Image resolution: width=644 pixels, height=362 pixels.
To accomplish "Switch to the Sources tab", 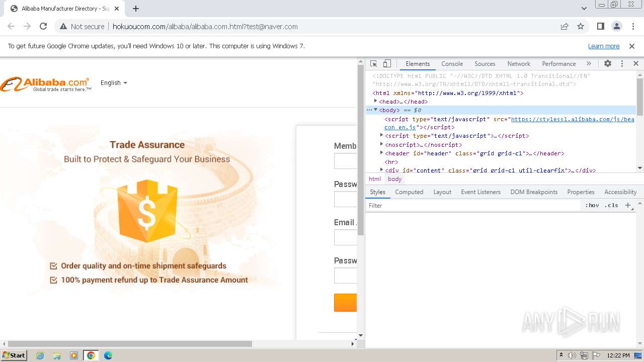I will pos(485,64).
